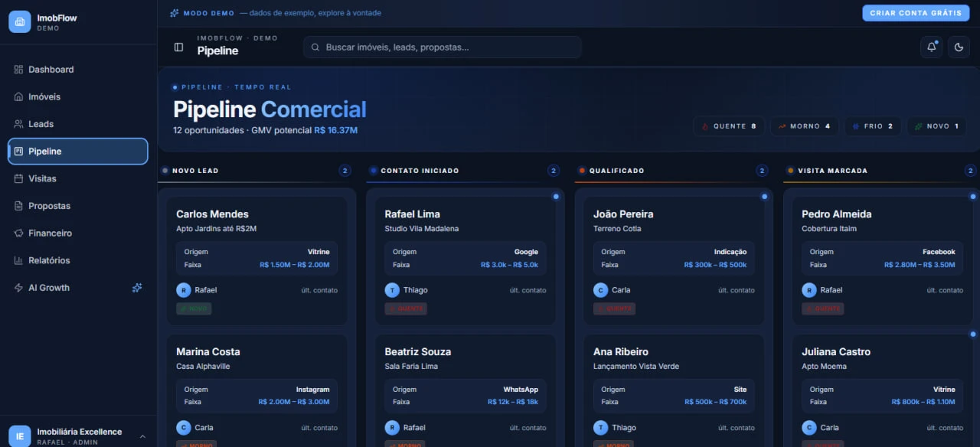Click the Financeiro handshake icon
The height and width of the screenshot is (447, 980).
(x=18, y=233)
